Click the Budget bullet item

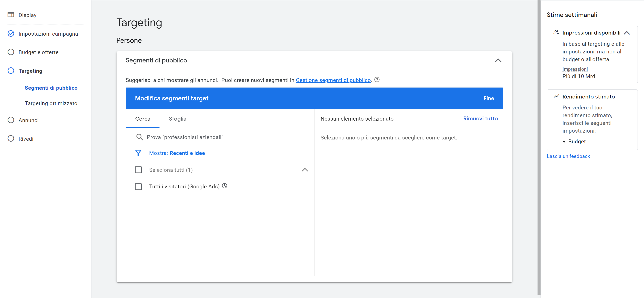tap(577, 141)
